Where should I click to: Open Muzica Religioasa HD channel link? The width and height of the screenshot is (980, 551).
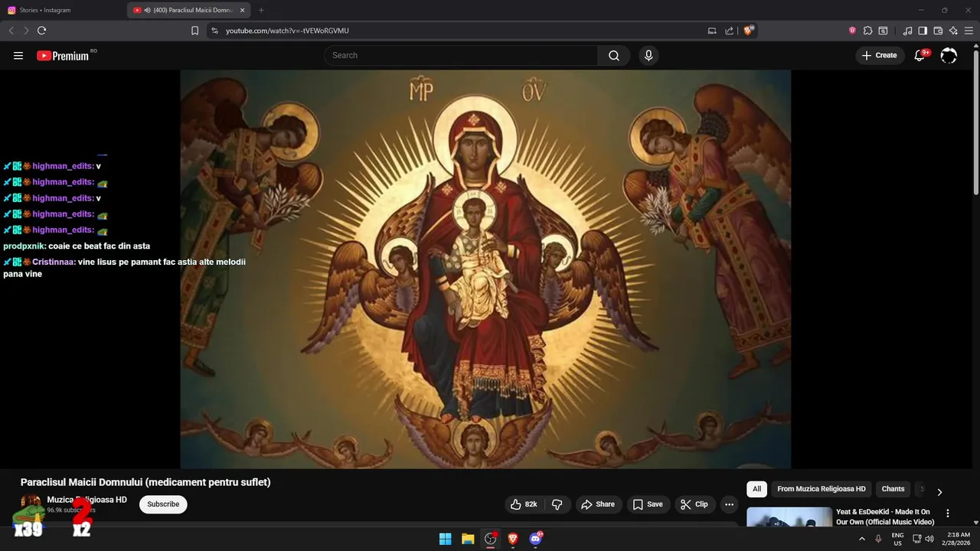tap(87, 500)
